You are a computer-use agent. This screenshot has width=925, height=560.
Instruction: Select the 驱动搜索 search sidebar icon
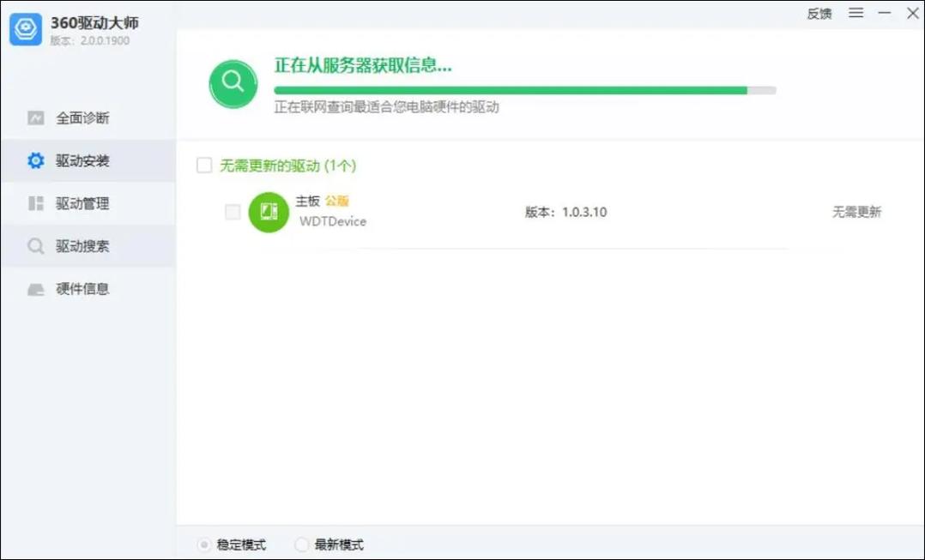(34, 246)
